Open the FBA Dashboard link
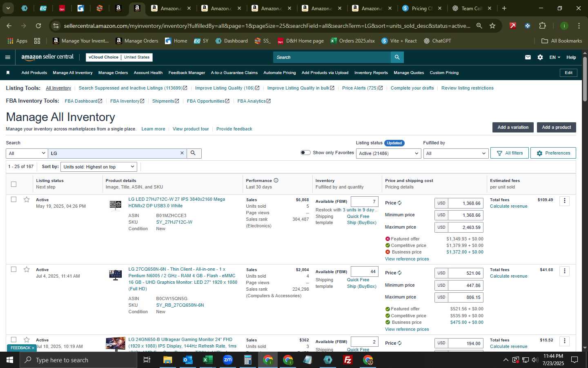Screen dimensions: 588x368 tap(83, 101)
